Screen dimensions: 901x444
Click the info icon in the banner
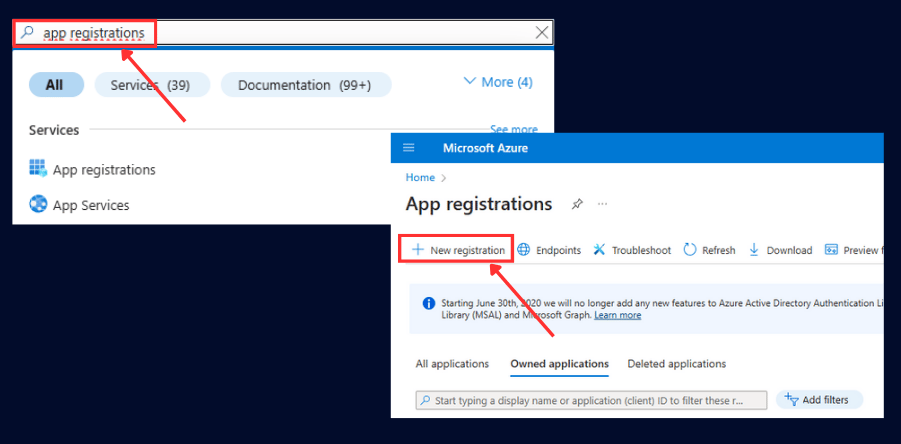tap(429, 303)
